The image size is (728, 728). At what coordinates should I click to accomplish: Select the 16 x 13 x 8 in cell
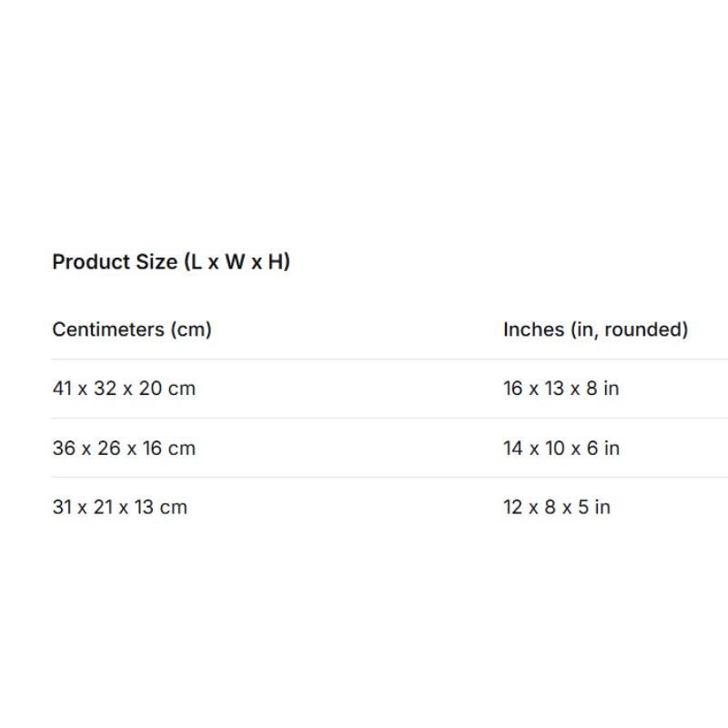561,389
